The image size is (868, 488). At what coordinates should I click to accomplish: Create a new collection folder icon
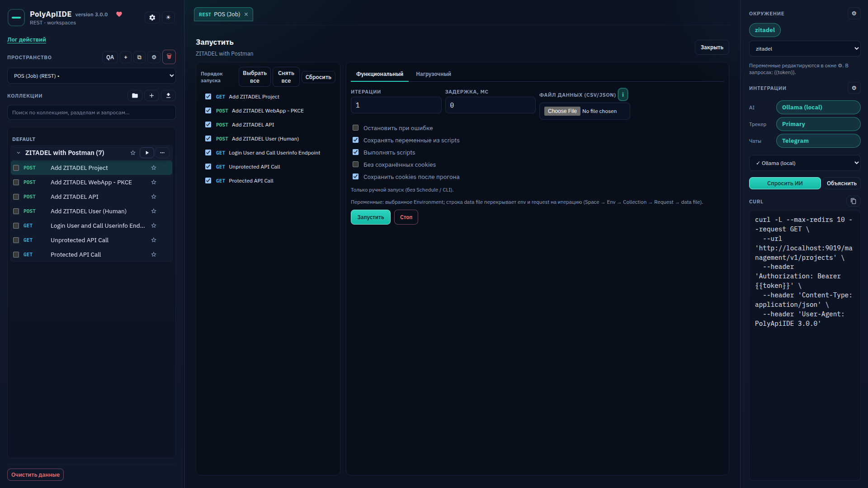(x=135, y=96)
